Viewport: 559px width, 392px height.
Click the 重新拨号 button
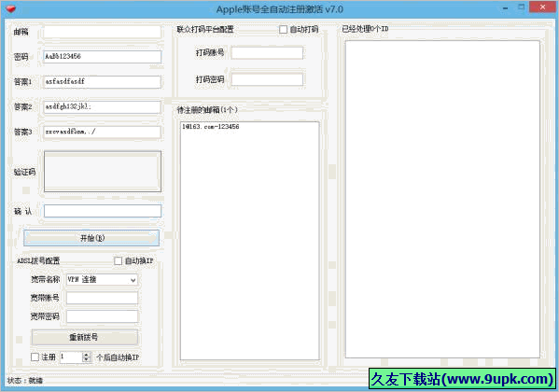[x=85, y=337]
